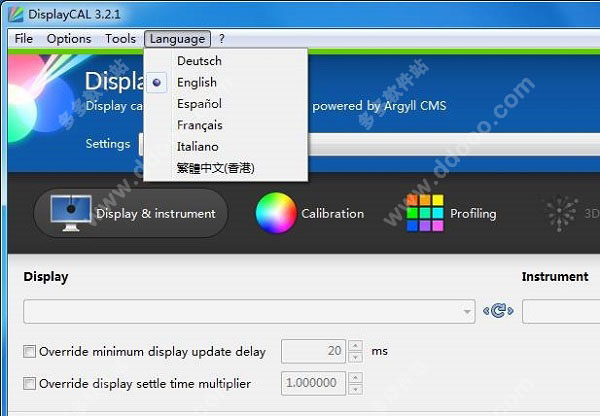The height and width of the screenshot is (416, 600).
Task: Go to the Calibration tab label
Action: 333,214
